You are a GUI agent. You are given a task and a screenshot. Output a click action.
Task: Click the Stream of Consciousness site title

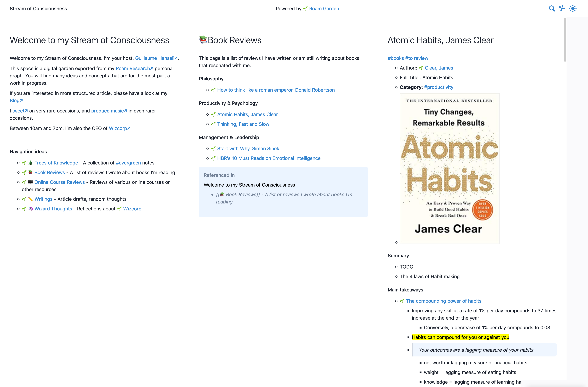(x=38, y=9)
